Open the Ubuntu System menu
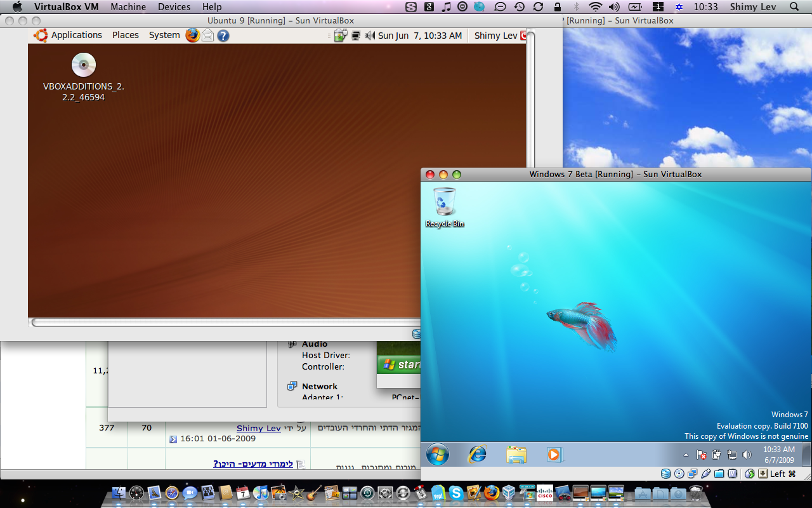The image size is (812, 508). 164,36
